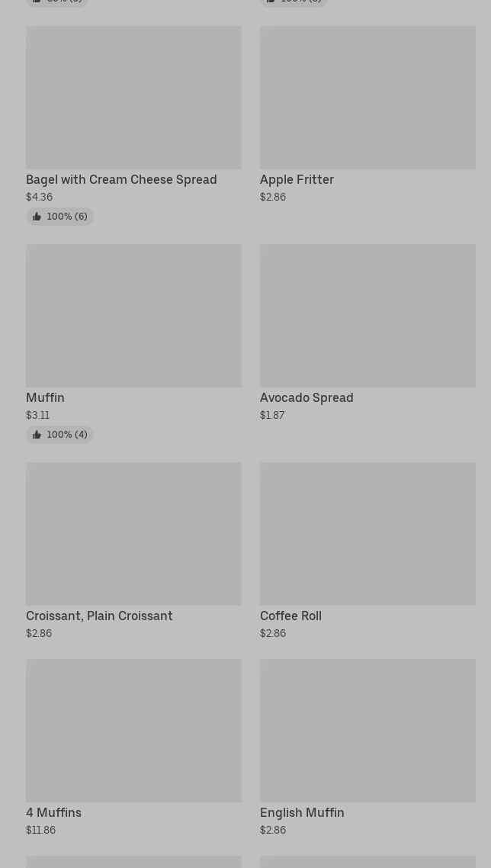Image resolution: width=491 pixels, height=868 pixels.
Task: Tap the Plain Croissant image
Action: 133,534
